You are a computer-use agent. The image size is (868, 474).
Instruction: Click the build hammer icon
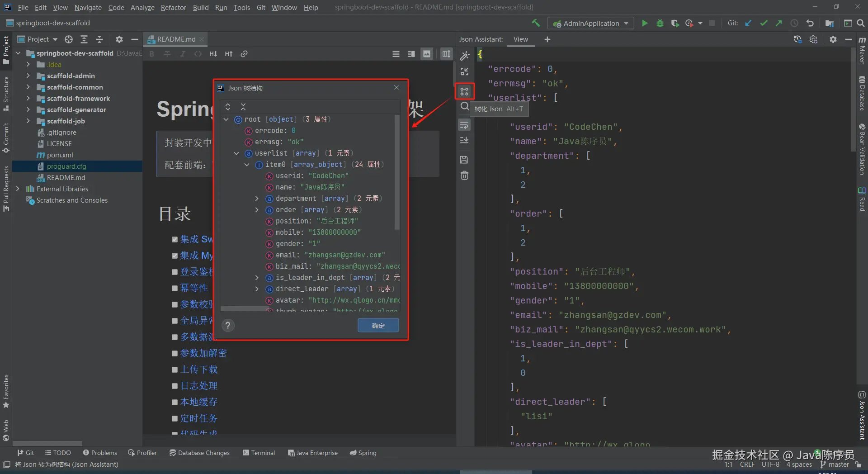536,23
